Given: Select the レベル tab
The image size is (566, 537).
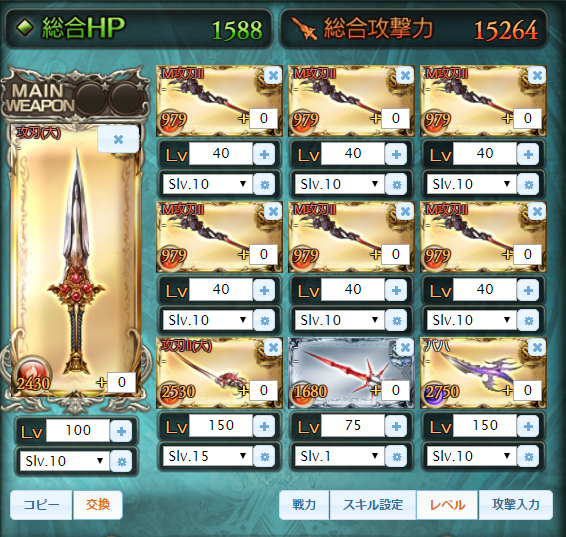Looking at the screenshot, I should pyautogui.click(x=447, y=505).
